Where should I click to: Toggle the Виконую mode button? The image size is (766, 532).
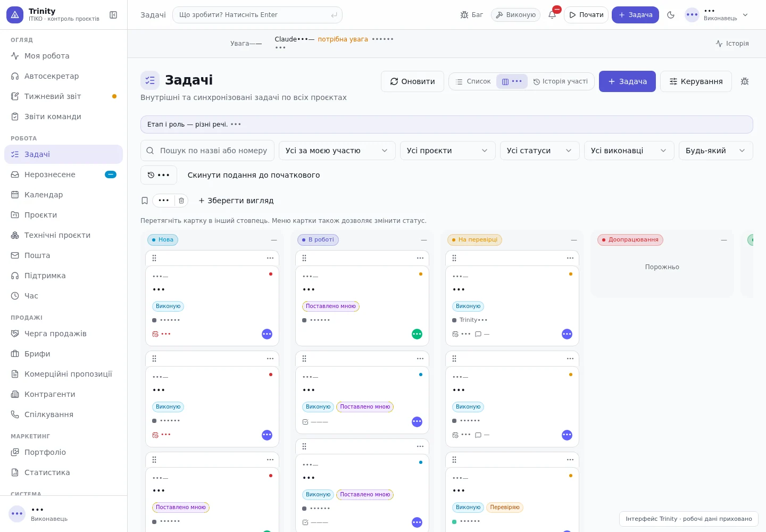515,15
